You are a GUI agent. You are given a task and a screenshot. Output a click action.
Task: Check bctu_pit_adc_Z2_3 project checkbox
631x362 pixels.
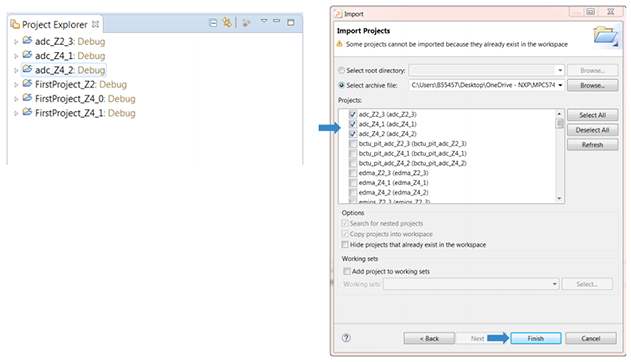tap(353, 144)
